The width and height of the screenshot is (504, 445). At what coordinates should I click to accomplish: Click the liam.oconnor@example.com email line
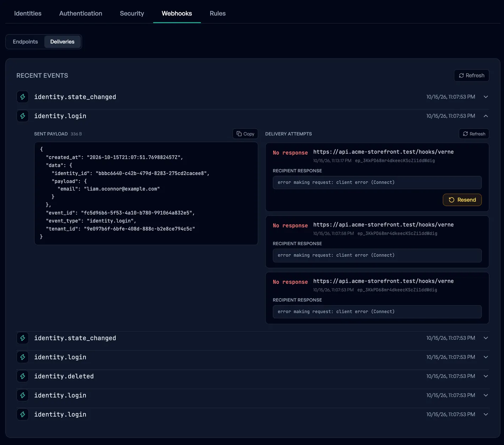(x=109, y=189)
